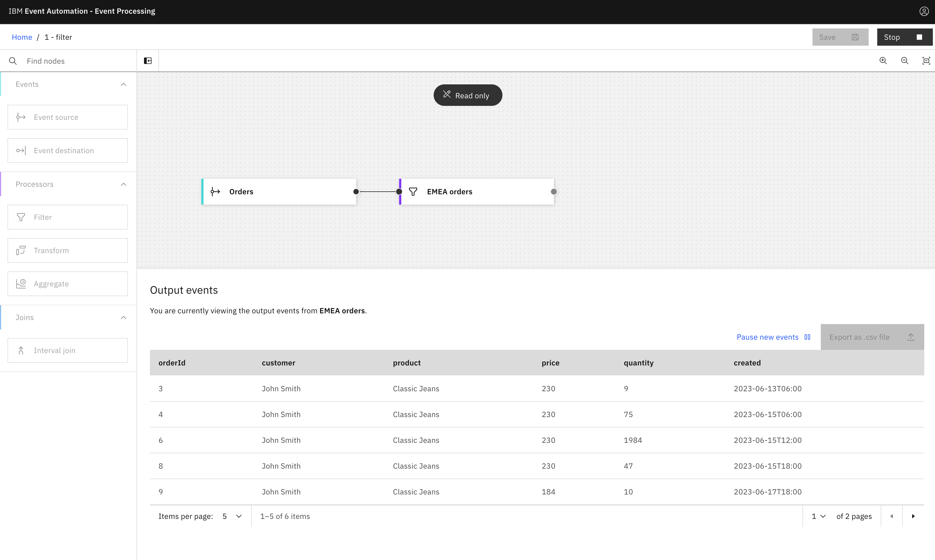The width and height of the screenshot is (935, 560).
Task: Click the 'Output events' heading
Action: pos(184,290)
